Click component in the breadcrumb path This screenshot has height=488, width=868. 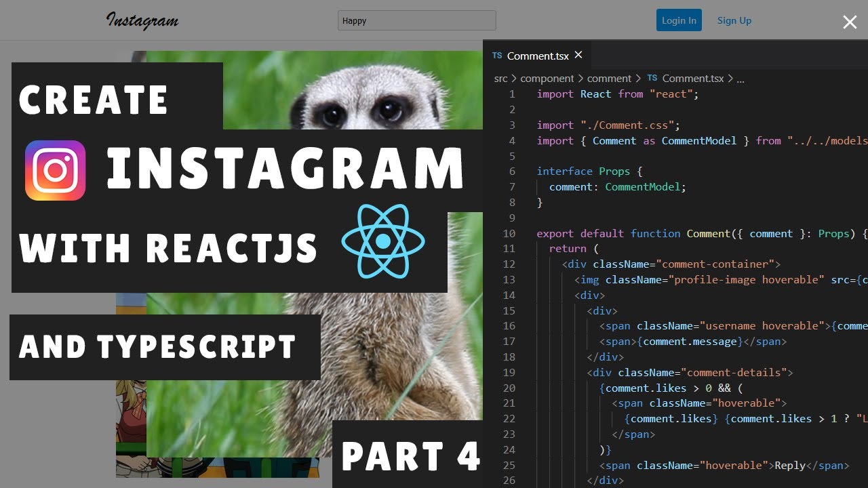click(x=547, y=79)
